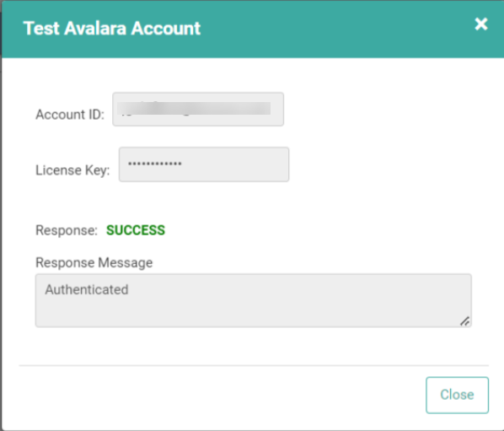
Task: Click empty space right of License Key field
Action: coord(386,164)
